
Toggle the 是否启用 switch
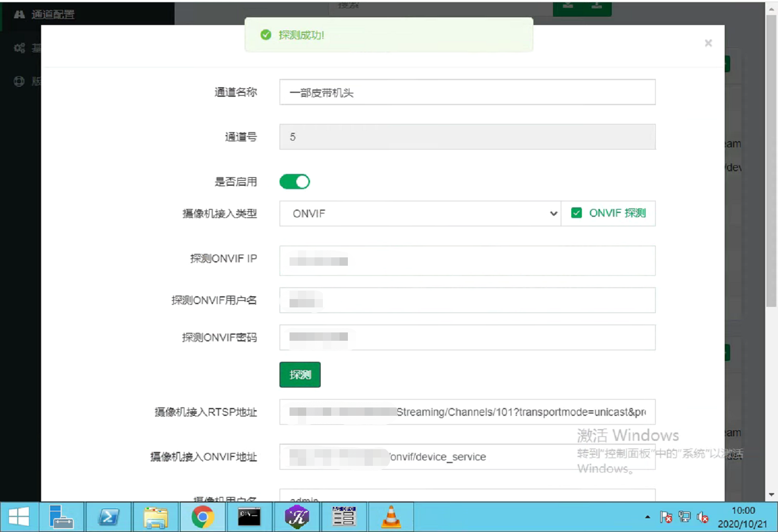(x=295, y=182)
